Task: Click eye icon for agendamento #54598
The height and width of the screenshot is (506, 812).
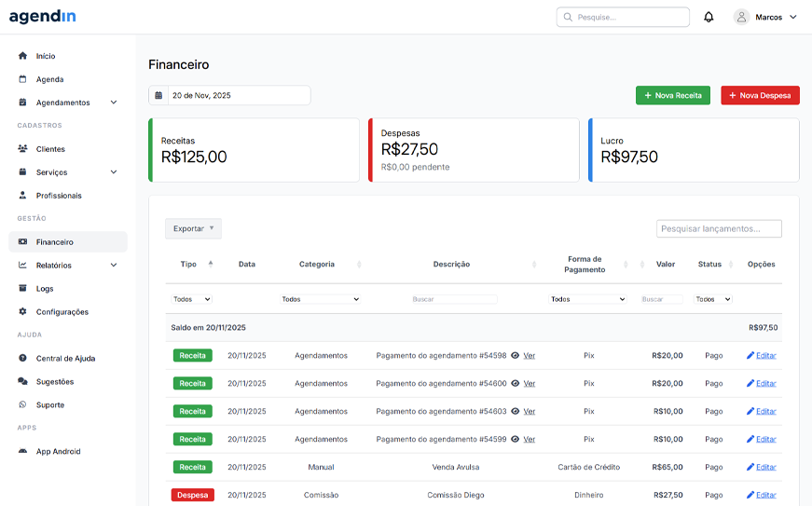Action: point(515,355)
